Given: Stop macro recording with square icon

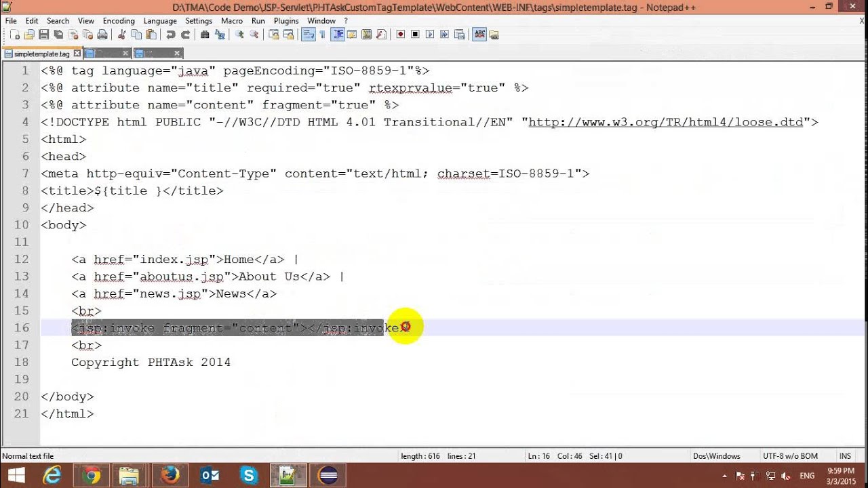Looking at the screenshot, I should tap(415, 35).
